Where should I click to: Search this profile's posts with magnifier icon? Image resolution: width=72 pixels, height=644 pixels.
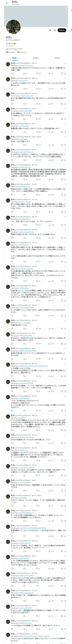tap(55, 30)
